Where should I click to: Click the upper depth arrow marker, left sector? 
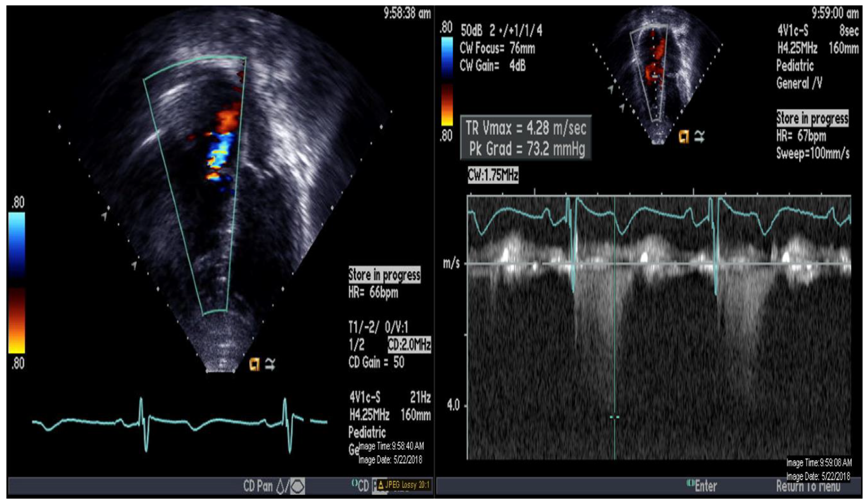(x=104, y=215)
